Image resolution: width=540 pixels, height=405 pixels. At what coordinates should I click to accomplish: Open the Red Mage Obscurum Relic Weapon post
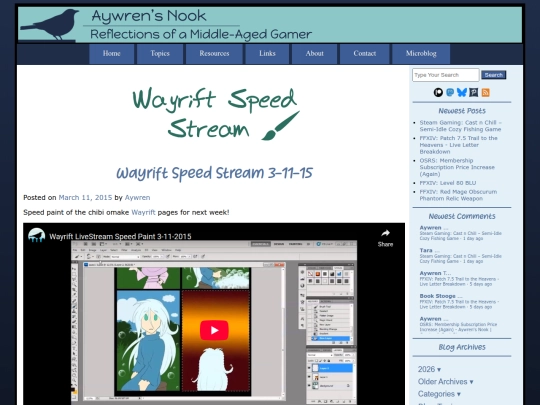pos(458,195)
